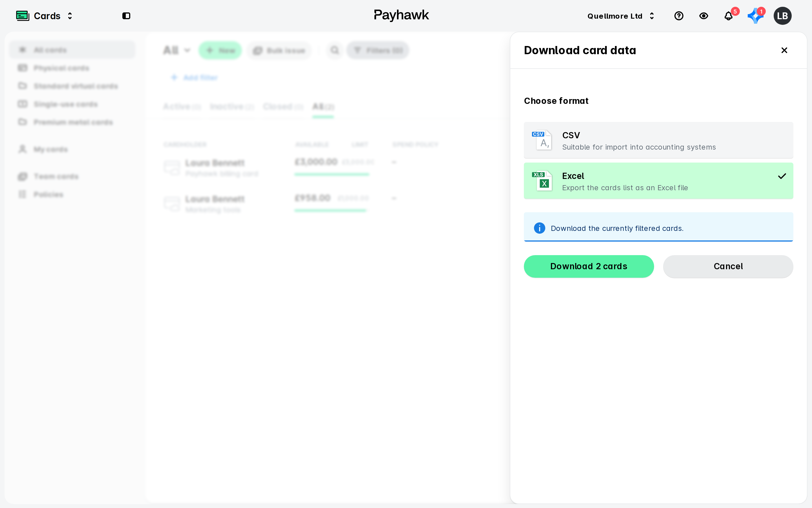Image resolution: width=812 pixels, height=508 pixels.
Task: Click 'Download the currently filtered cards.' text
Action: click(x=617, y=229)
